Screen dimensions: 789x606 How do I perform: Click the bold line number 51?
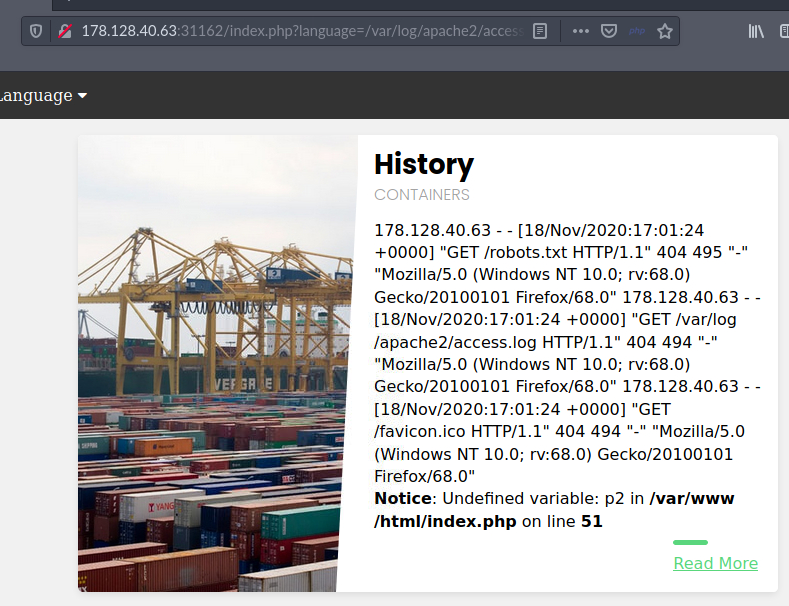coord(591,521)
